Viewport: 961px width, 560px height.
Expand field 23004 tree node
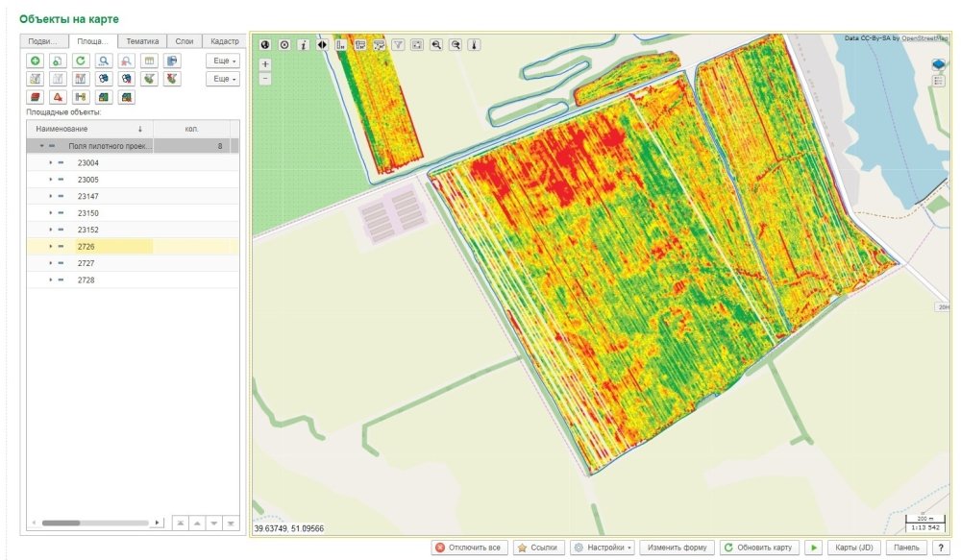point(50,163)
